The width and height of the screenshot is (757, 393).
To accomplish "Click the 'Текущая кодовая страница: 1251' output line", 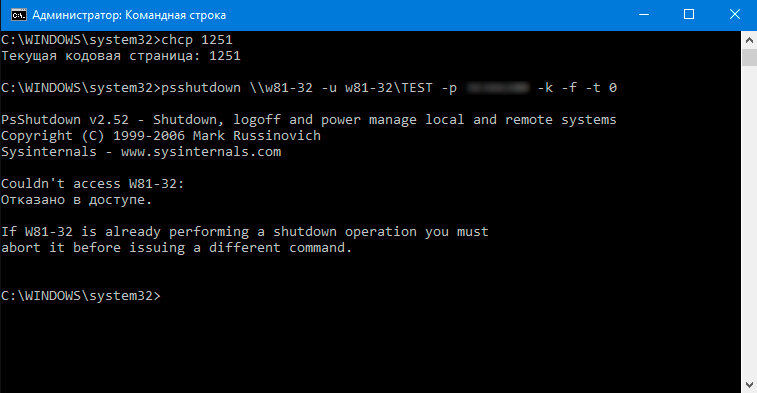I will [121, 56].
